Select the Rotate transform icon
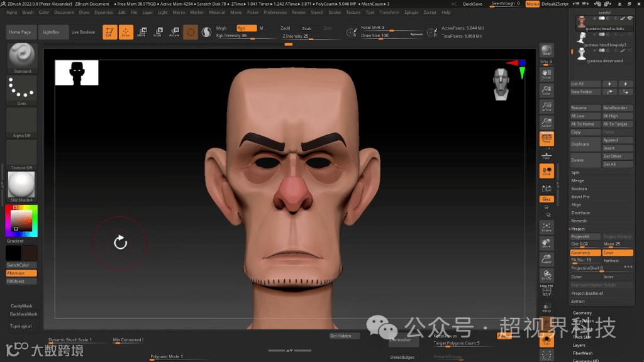Screen dimensions: 644x362 [x=174, y=32]
